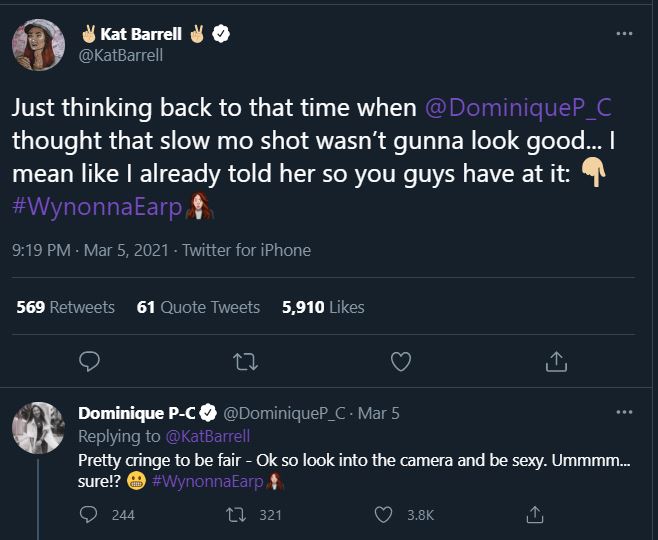This screenshot has height=540, width=658.
Task: Like Kat Barrell's main tweet
Action: (401, 360)
